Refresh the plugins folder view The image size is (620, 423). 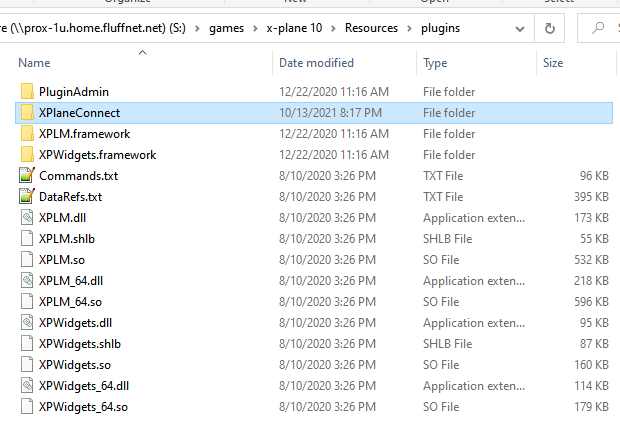(549, 28)
